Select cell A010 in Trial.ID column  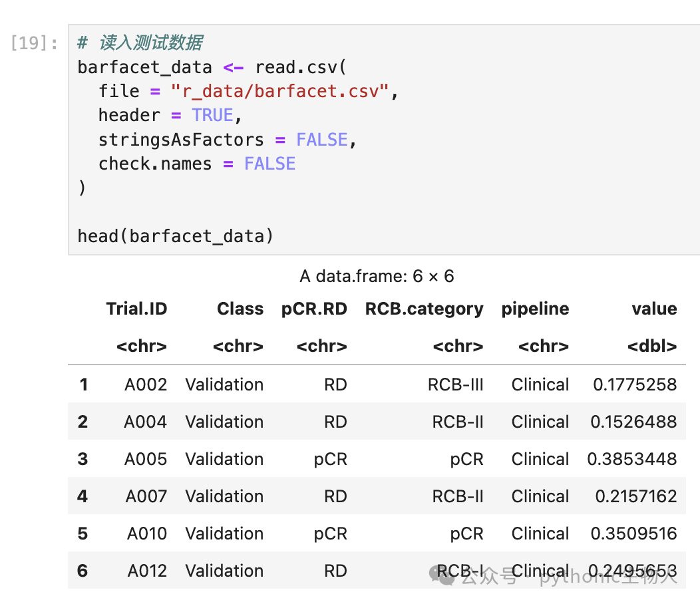tap(147, 533)
